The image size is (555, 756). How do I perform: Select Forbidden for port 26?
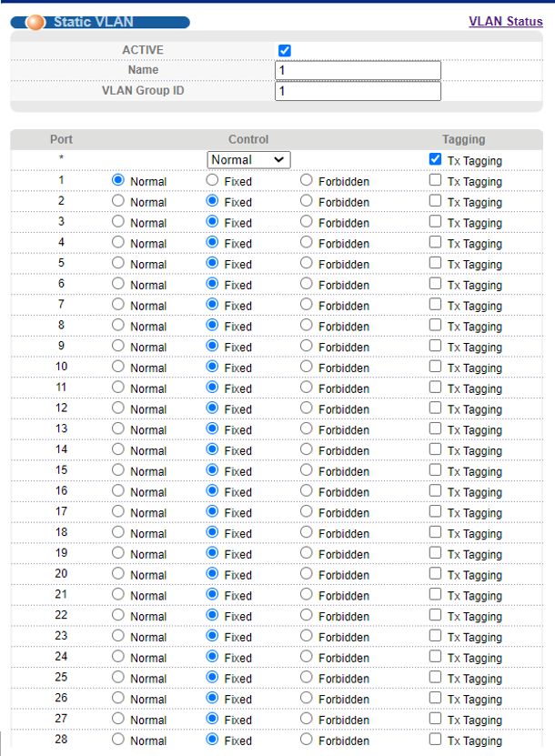[x=307, y=698]
